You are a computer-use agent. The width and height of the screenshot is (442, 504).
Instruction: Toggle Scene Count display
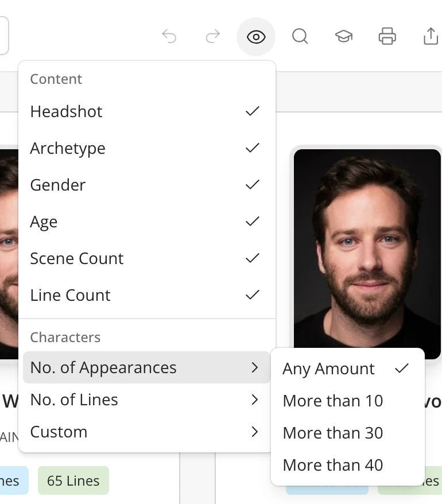pos(147,258)
